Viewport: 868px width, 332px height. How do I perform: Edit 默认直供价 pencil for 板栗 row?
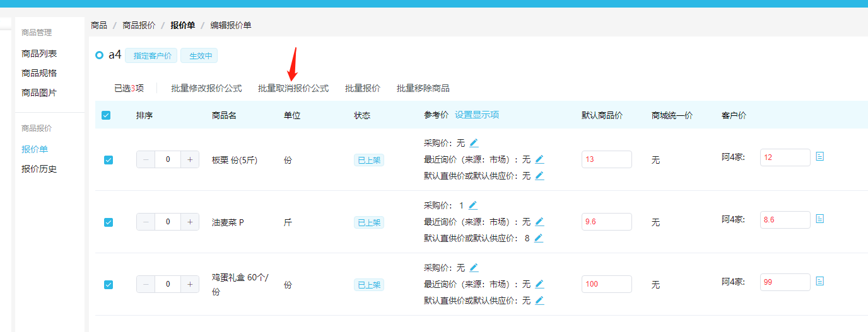[x=539, y=176]
